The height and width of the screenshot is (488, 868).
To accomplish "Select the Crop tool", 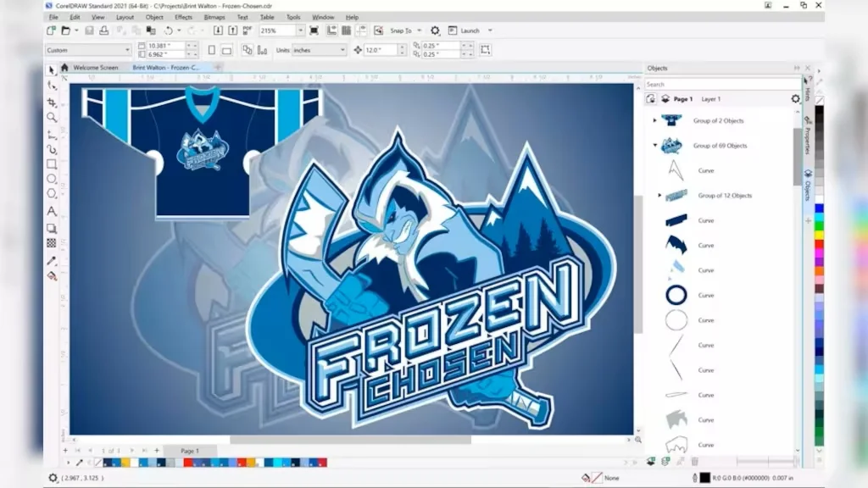I will tap(52, 103).
